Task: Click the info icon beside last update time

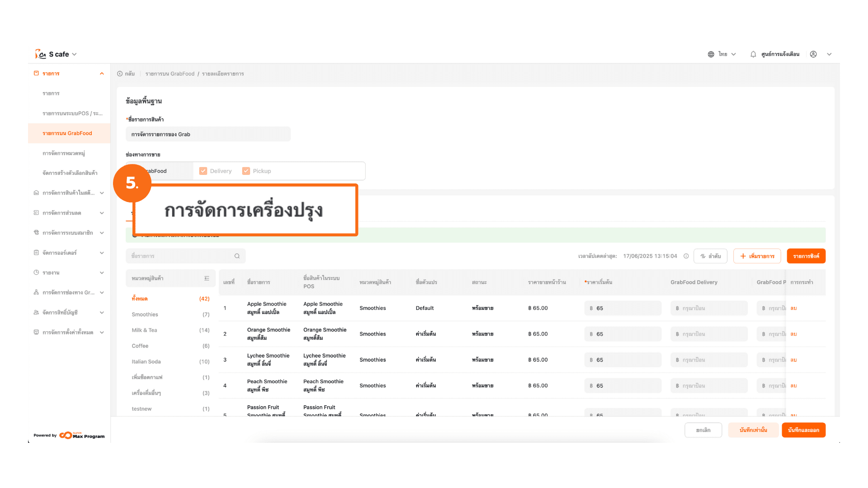Action: tap(686, 256)
